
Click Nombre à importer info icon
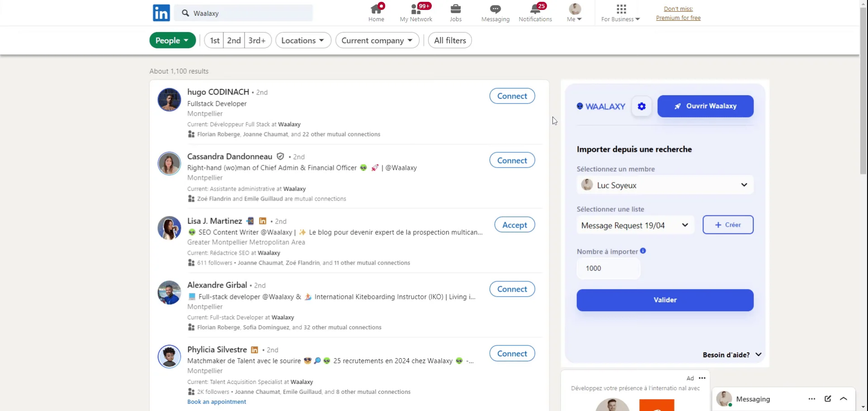click(x=643, y=251)
